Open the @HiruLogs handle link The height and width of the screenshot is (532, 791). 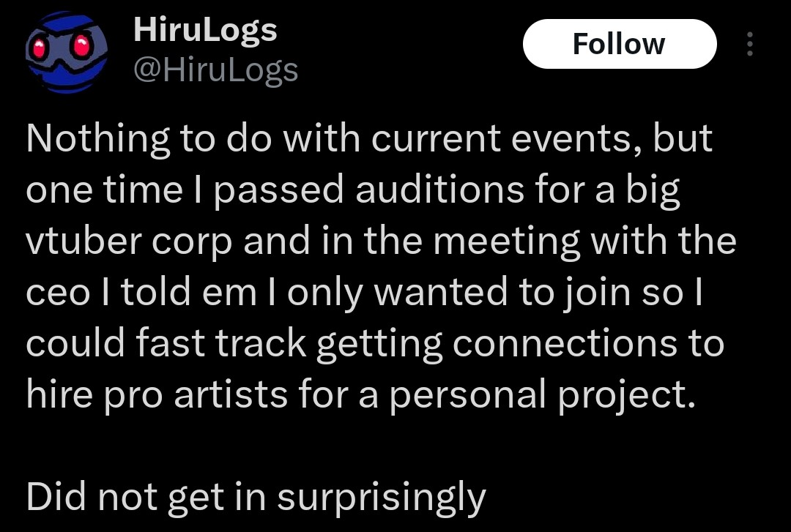click(216, 70)
